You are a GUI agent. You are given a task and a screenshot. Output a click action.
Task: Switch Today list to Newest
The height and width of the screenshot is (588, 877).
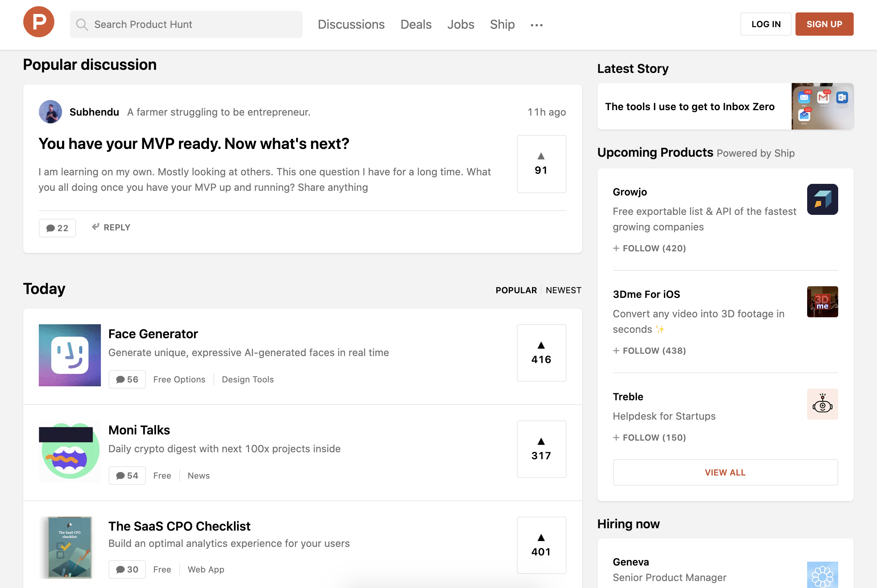563,290
